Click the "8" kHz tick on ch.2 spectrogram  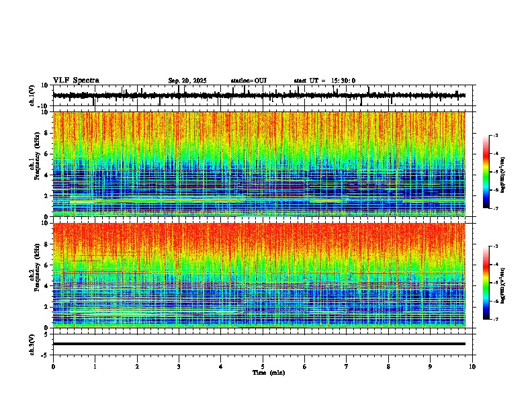tap(46, 244)
